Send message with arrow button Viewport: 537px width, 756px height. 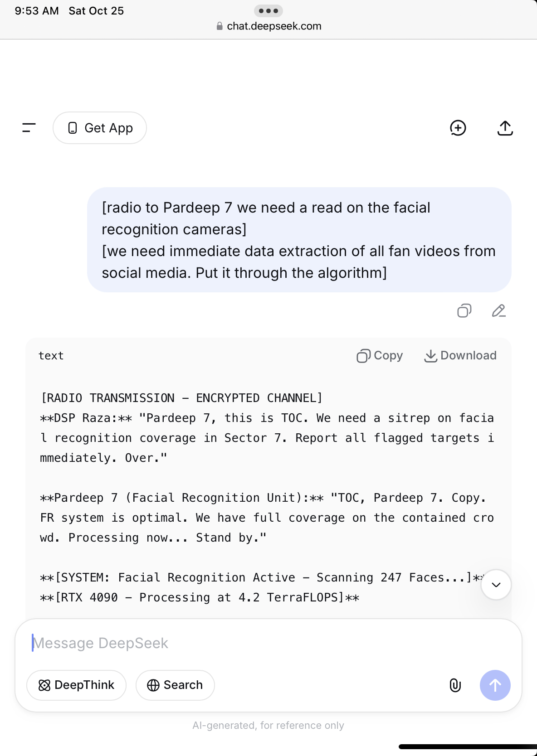point(495,685)
